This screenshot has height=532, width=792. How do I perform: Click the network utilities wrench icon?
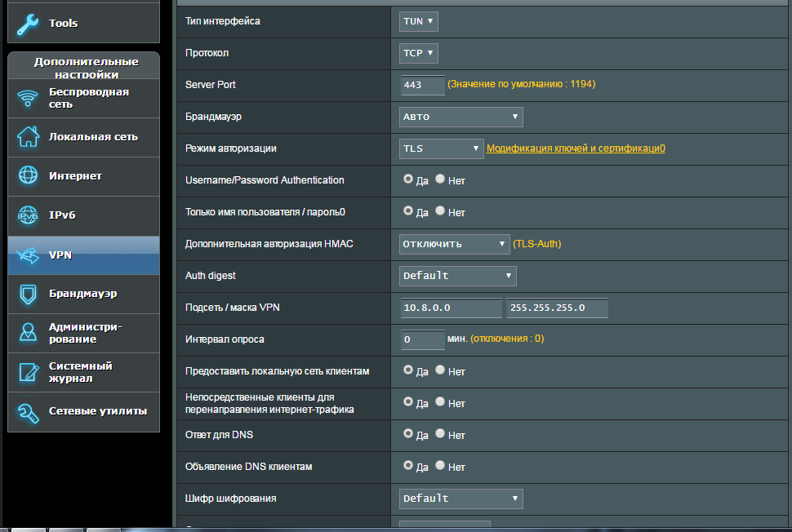tap(28, 412)
